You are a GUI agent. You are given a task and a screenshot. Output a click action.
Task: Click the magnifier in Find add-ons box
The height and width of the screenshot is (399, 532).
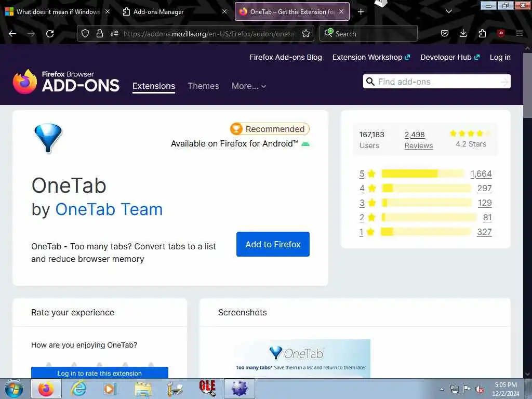(x=370, y=82)
